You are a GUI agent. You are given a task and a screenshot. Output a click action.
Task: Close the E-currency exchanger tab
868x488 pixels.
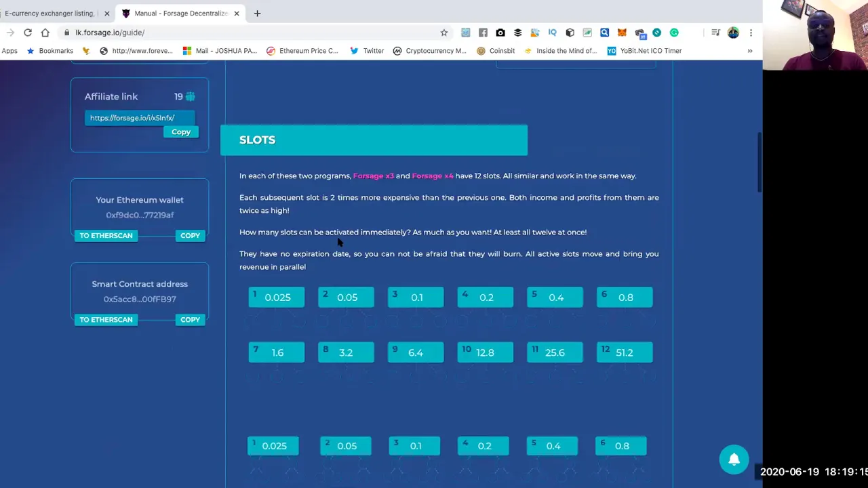106,14
